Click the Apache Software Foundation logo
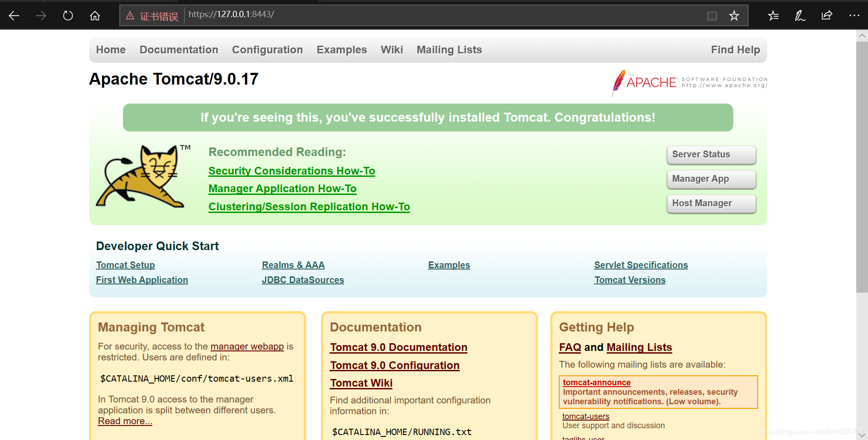 [689, 83]
